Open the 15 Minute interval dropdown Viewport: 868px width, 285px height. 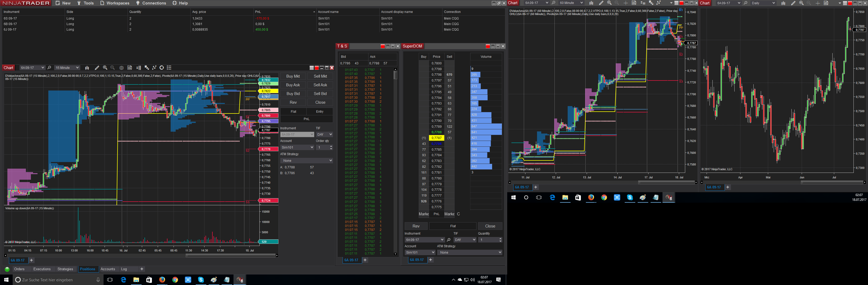pyautogui.click(x=67, y=68)
